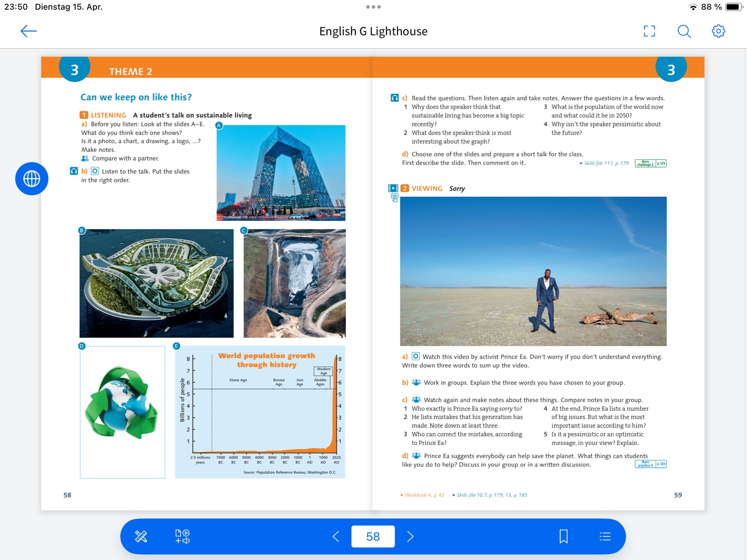Open the three-dot menu in the status bar
747x560 pixels.
point(373,7)
